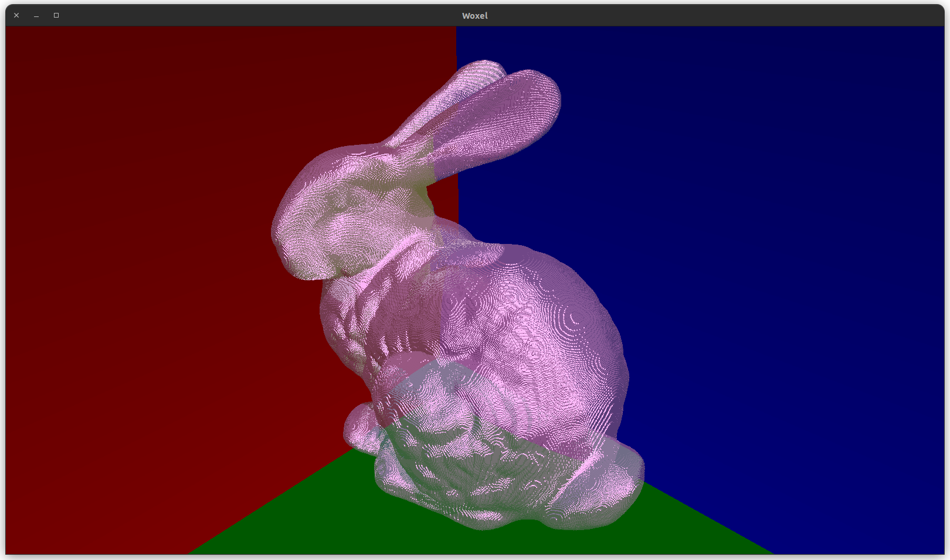Maximize the Woxel window
The height and width of the screenshot is (560, 950).
tap(56, 15)
